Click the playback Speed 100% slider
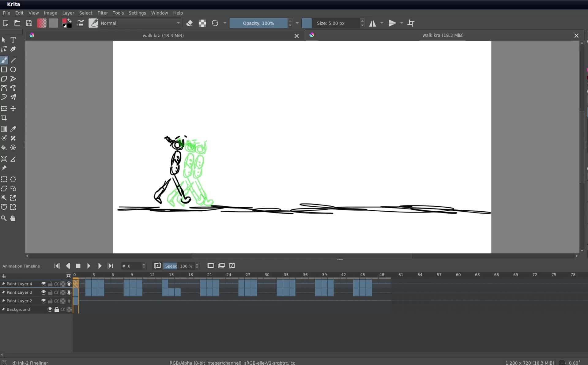This screenshot has width=588, height=365. point(179,266)
